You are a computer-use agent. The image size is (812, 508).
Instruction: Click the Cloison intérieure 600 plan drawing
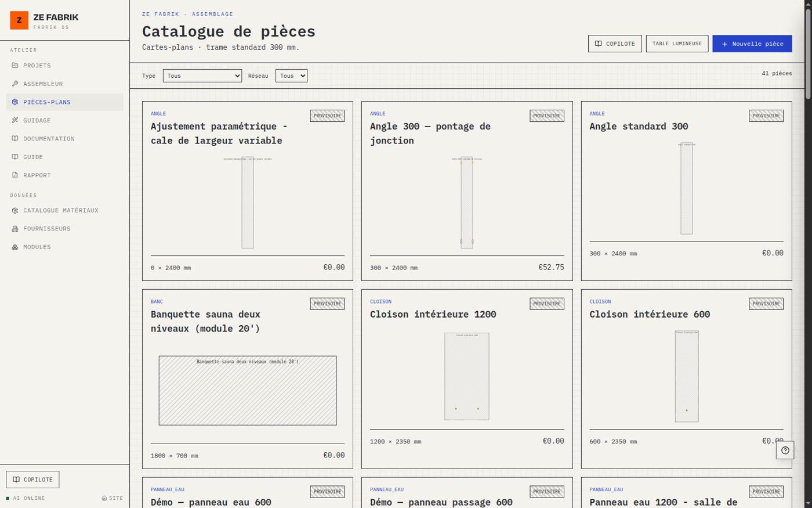pos(687,376)
